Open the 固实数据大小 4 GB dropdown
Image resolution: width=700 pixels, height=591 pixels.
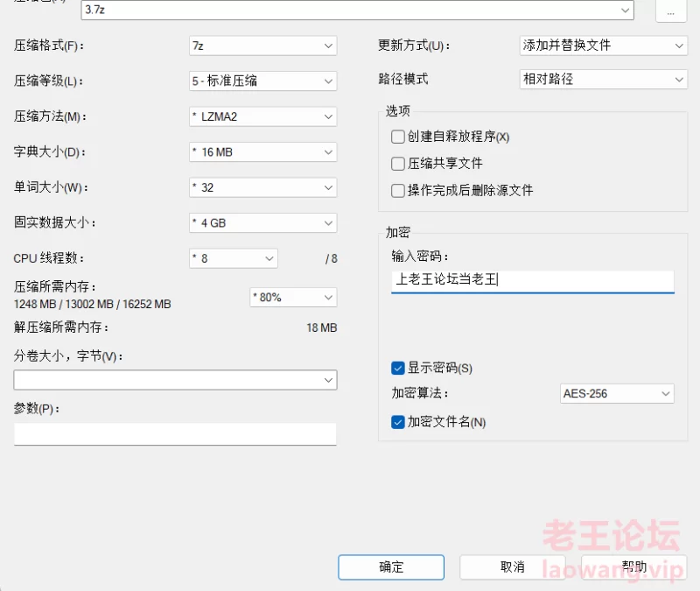263,223
